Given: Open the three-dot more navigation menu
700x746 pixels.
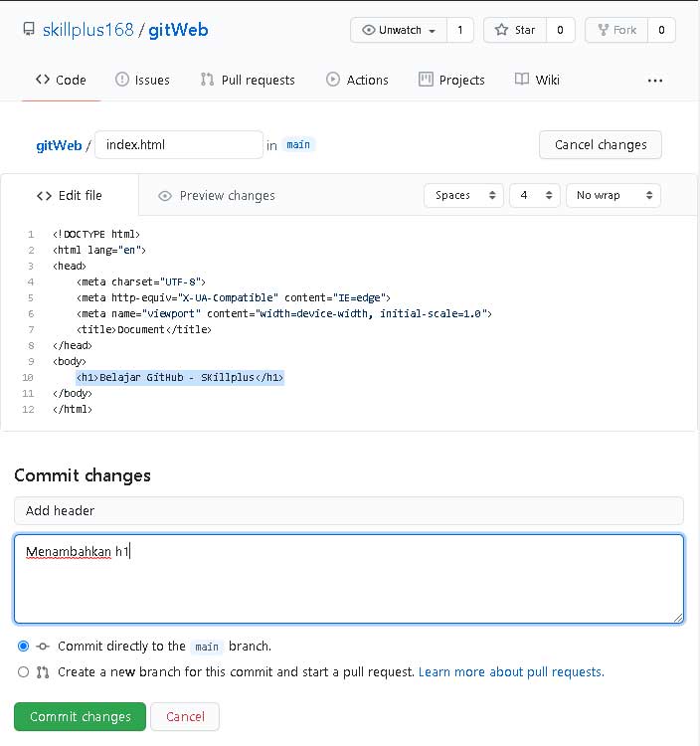Looking at the screenshot, I should pyautogui.click(x=655, y=80).
